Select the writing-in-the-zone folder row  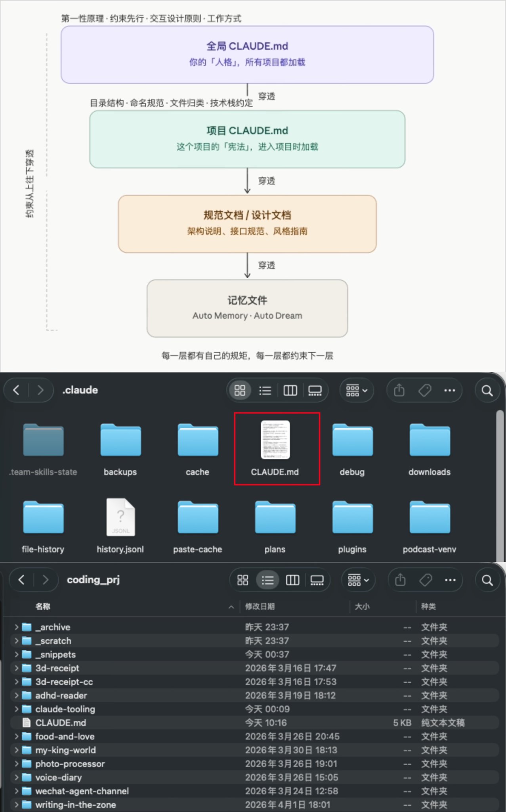point(254,805)
